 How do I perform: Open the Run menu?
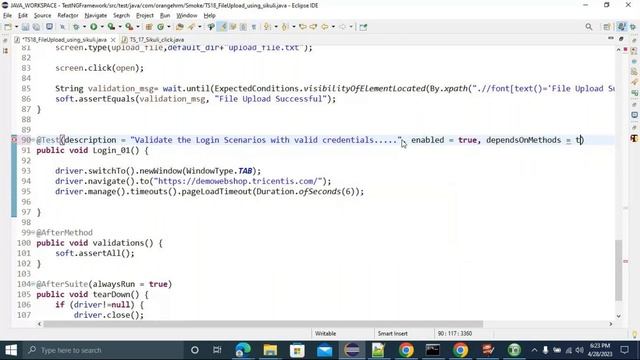click(165, 16)
